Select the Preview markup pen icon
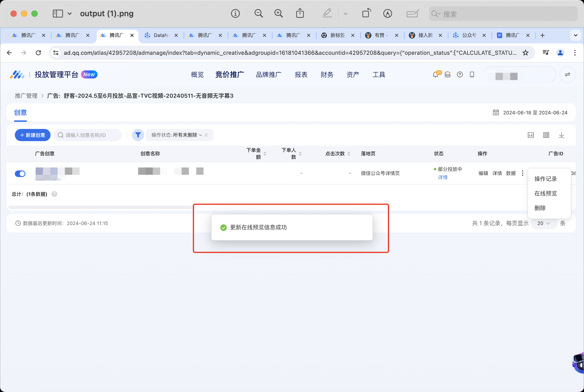This screenshot has height=392, width=584. tap(327, 13)
